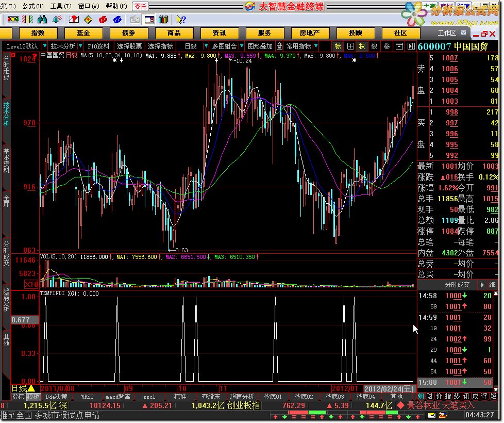Screen dimensions: 504x423
Task: Open the 公式 menu
Action: click(x=33, y=6)
